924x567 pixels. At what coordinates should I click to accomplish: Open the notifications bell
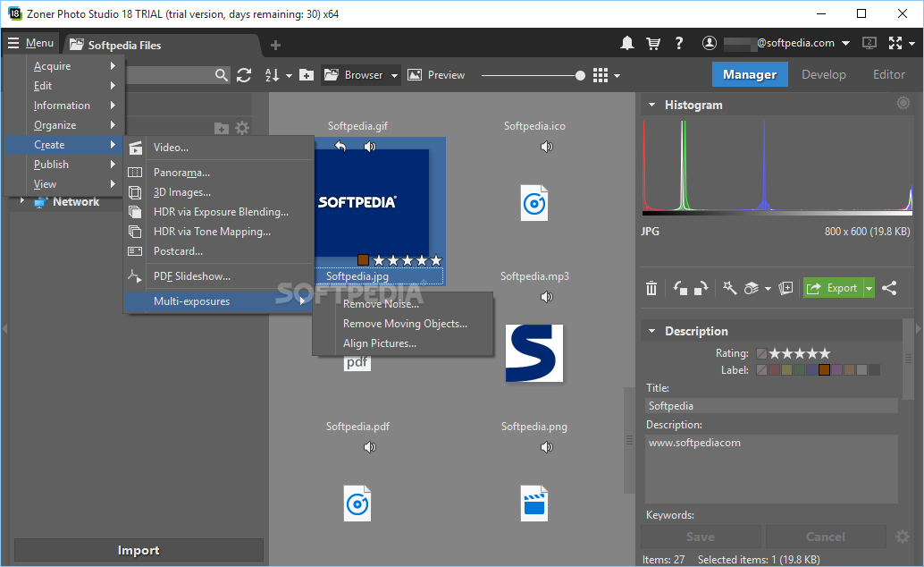(627, 43)
